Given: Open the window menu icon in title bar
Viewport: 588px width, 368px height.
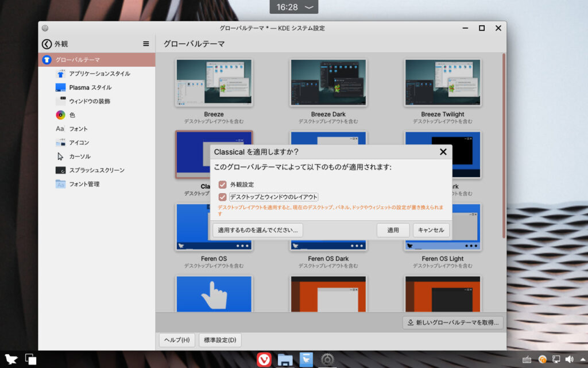Looking at the screenshot, I should tap(45, 28).
